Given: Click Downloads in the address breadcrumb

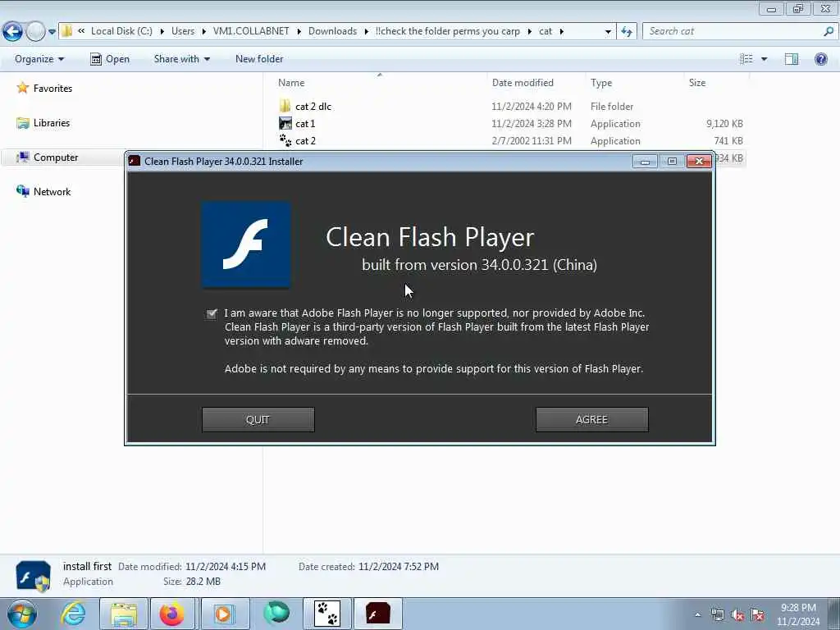Looking at the screenshot, I should click(x=333, y=31).
